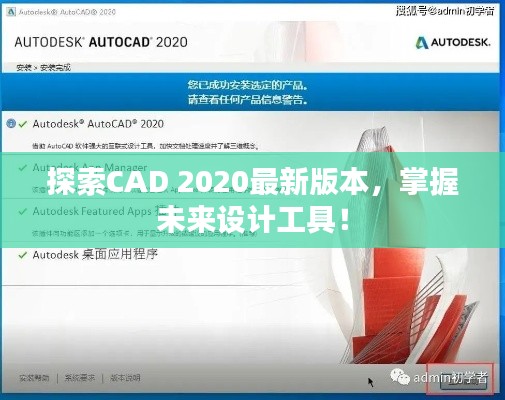Screen dimensions: 505x400
Task: Open the 系统要求 link
Action: coord(80,378)
